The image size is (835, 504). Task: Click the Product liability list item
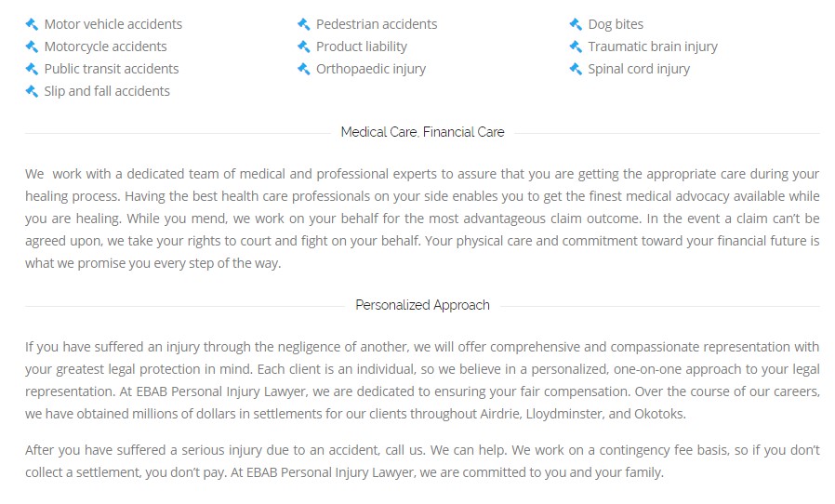[x=362, y=46]
